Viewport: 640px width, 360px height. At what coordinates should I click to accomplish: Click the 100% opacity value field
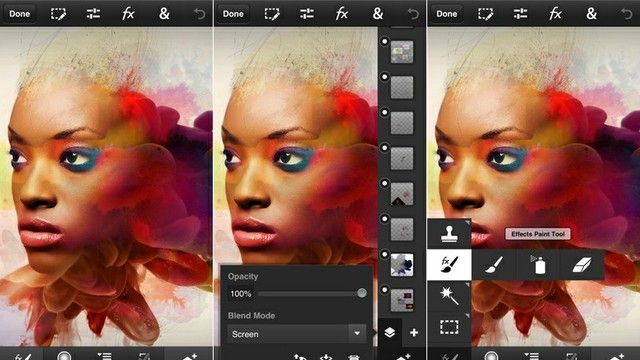tap(241, 293)
